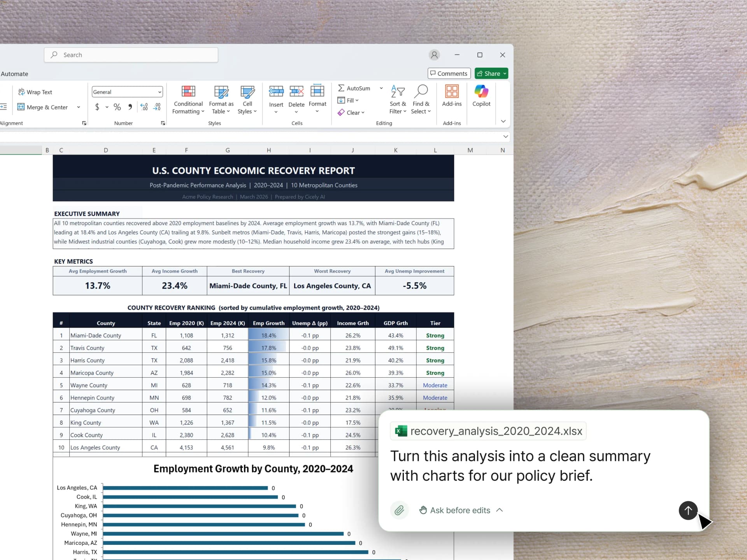Expand the AutoSum dropdown

[381, 88]
